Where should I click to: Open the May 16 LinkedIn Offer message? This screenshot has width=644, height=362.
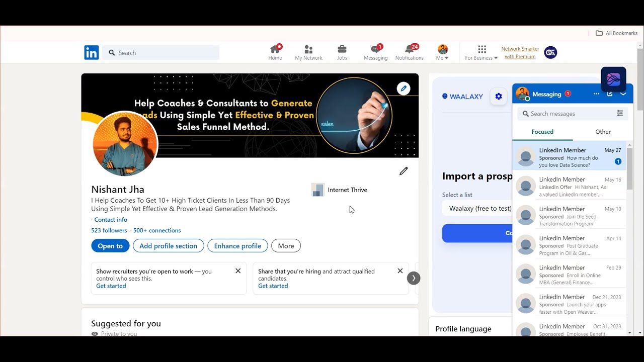[570, 186]
